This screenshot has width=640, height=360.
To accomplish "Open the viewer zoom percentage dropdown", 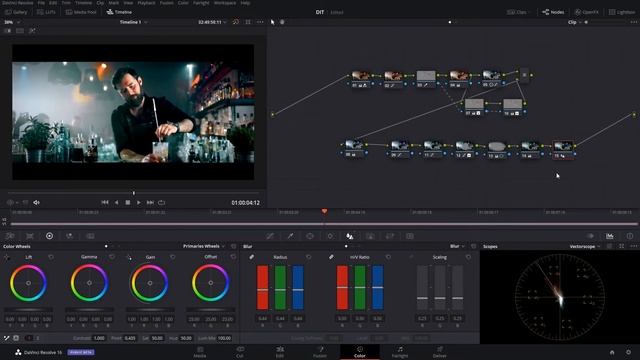I will point(12,22).
